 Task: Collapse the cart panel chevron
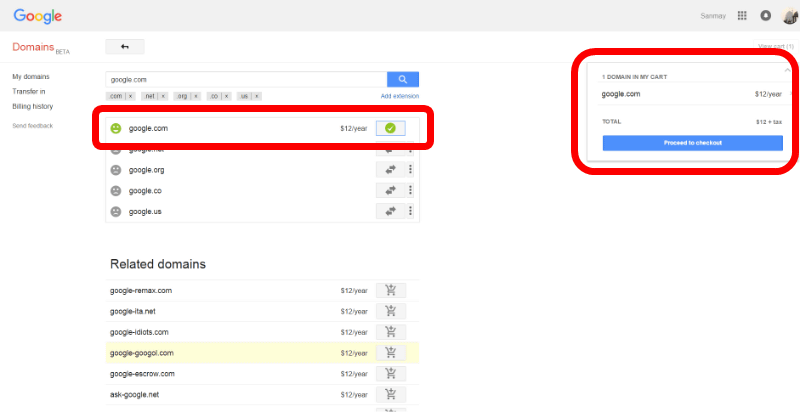click(x=787, y=70)
